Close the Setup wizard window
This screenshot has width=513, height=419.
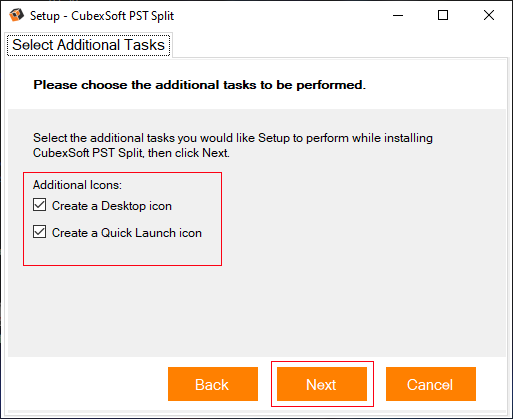489,15
